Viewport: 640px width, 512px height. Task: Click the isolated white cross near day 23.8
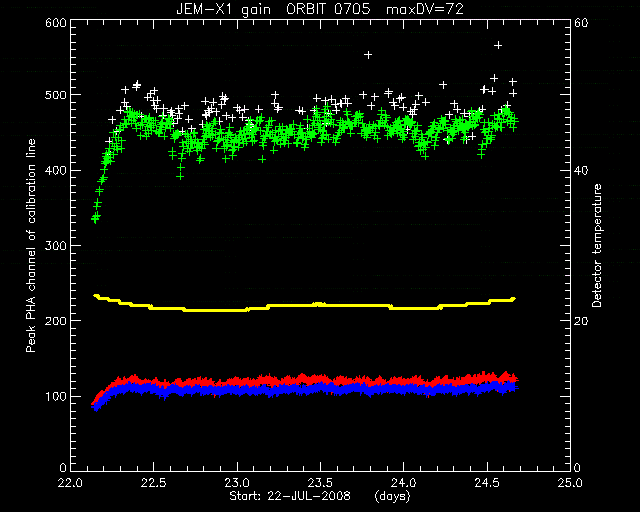(368, 55)
